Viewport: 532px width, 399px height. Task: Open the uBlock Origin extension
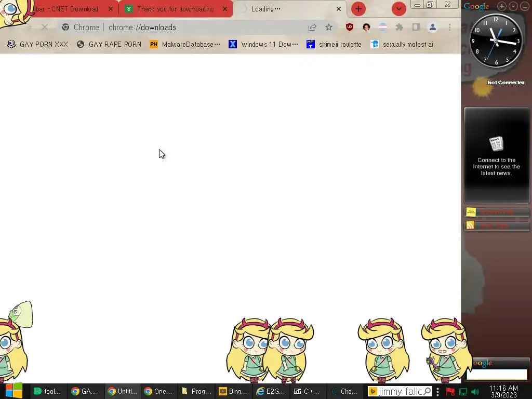350,27
